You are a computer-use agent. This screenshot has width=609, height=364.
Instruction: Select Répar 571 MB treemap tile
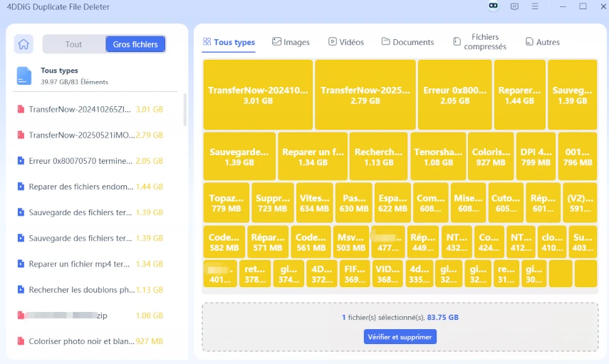[268, 242]
